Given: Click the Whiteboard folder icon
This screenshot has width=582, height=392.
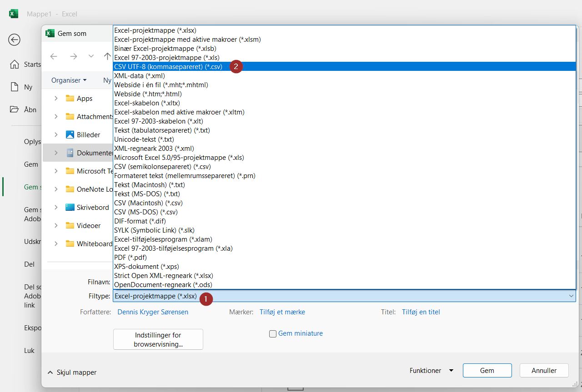Looking at the screenshot, I should pyautogui.click(x=70, y=243).
